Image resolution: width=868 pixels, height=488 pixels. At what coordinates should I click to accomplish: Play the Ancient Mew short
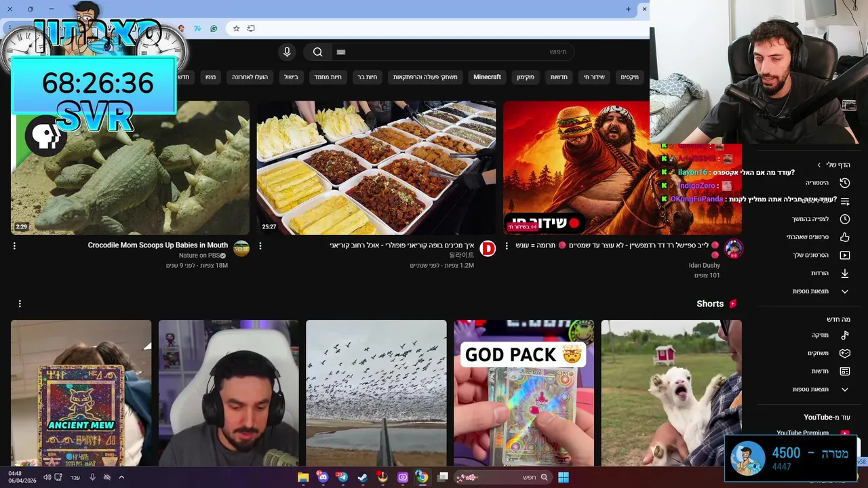[x=81, y=393]
